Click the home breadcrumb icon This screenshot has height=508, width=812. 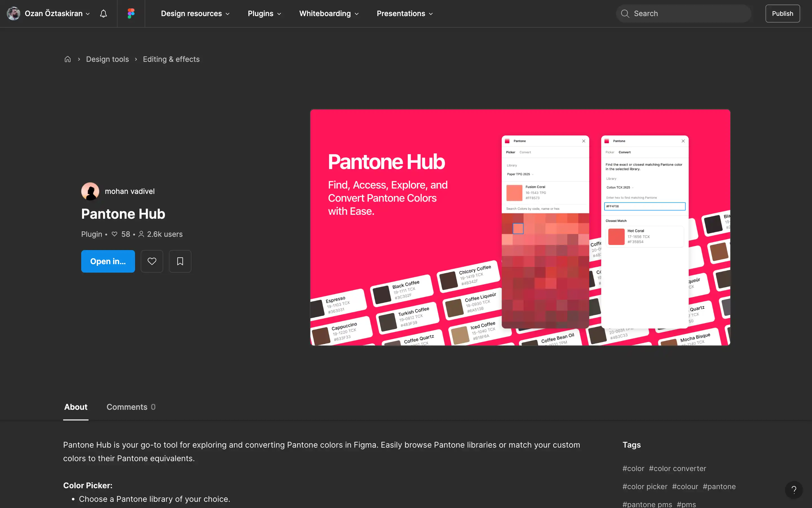(x=67, y=59)
